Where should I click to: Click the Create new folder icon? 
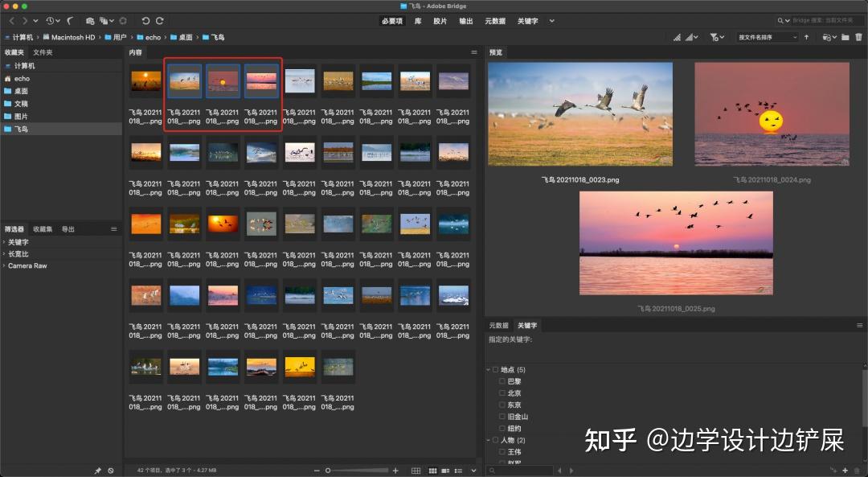845,37
